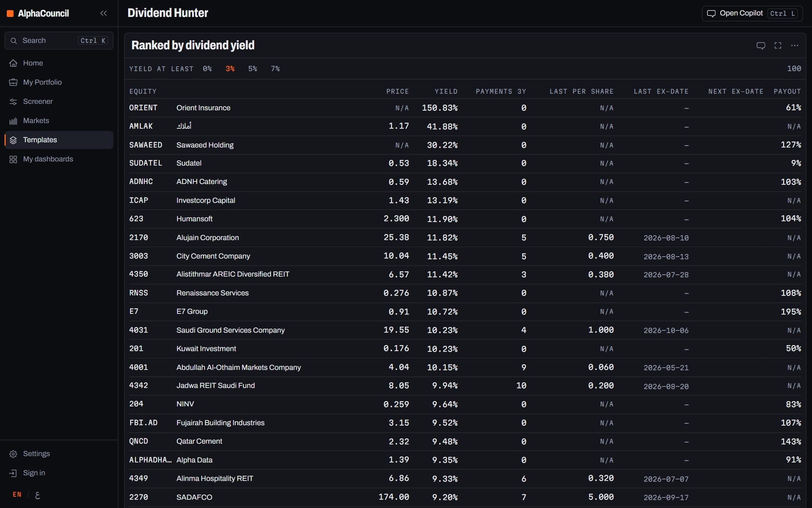This screenshot has height=508, width=812.
Task: Go to My Portfolio
Action: pos(59,82)
